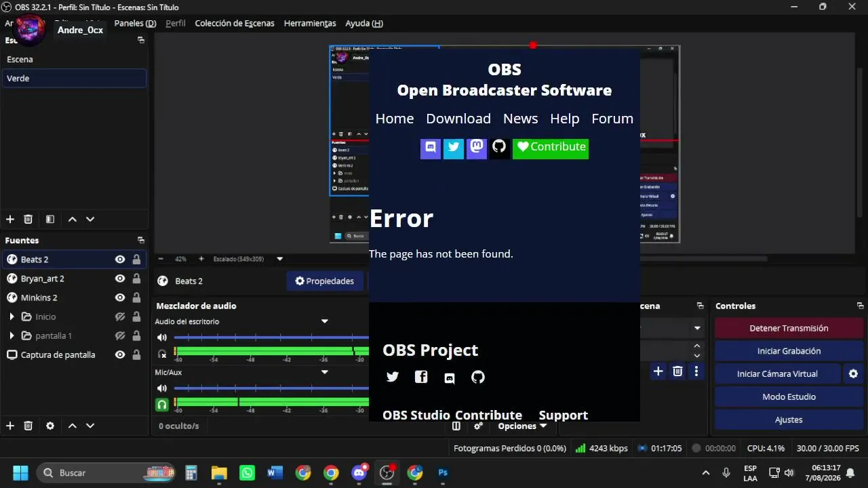Show the pantalla 1 group
Viewport: 868px width, 488px height.
pyautogui.click(x=120, y=335)
